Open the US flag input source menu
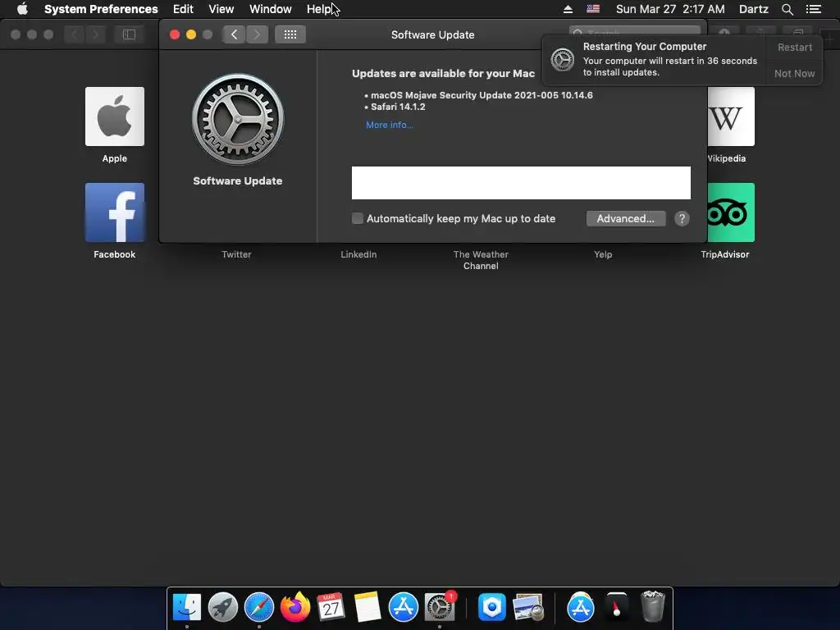 (x=593, y=9)
